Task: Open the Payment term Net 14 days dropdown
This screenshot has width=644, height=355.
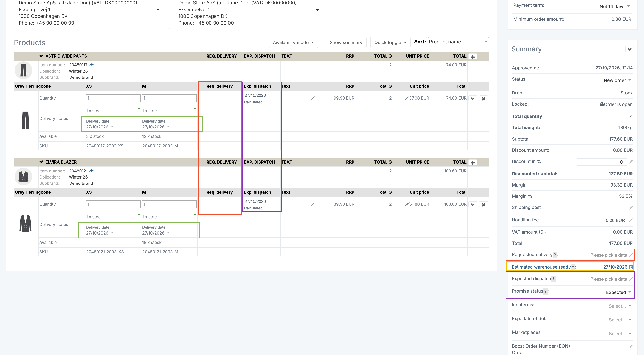Action: 615,6
